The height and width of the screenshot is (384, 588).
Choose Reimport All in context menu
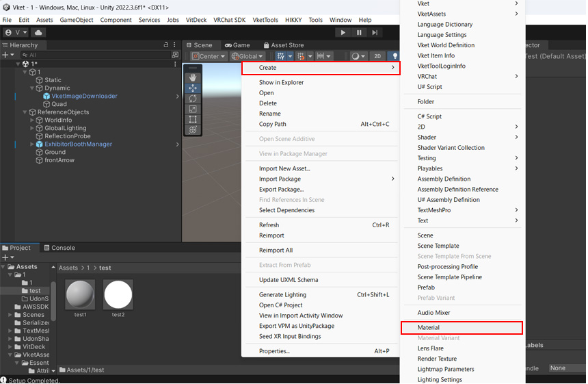[x=276, y=251]
